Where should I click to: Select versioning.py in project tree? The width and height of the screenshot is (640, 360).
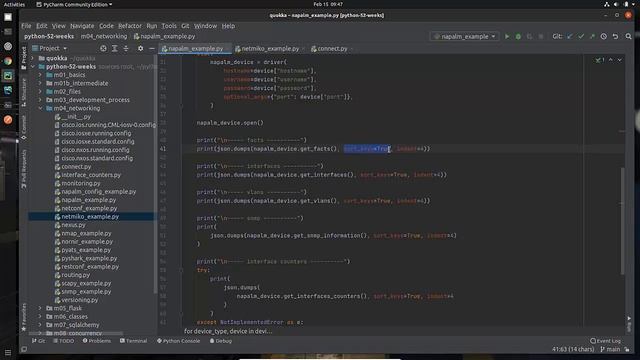(x=80, y=300)
